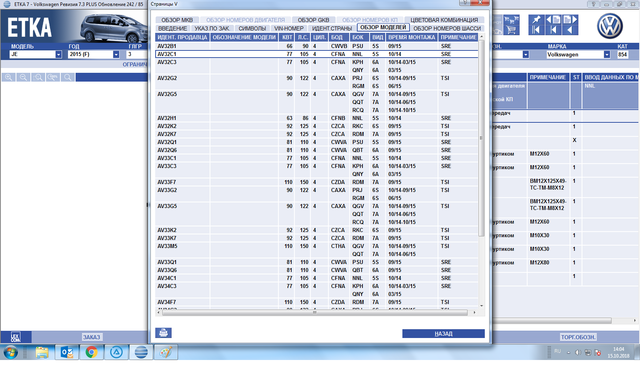Image resolution: width=640 pixels, height=366 pixels.
Task: Open File Explorer from the taskbar
Action: point(42,352)
